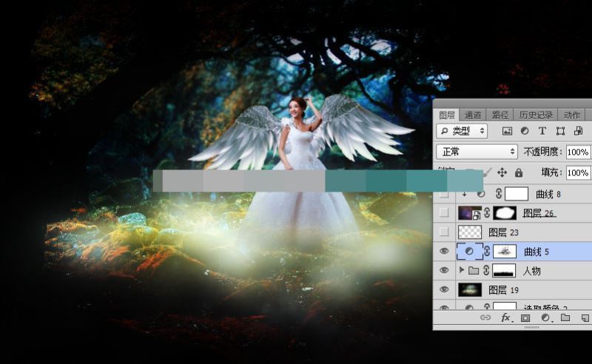Select the 人物 group name
The image size is (592, 364).
531,271
